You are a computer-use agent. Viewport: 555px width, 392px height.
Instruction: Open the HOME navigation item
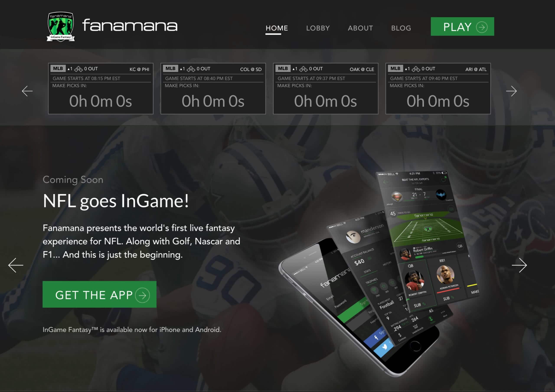[277, 28]
